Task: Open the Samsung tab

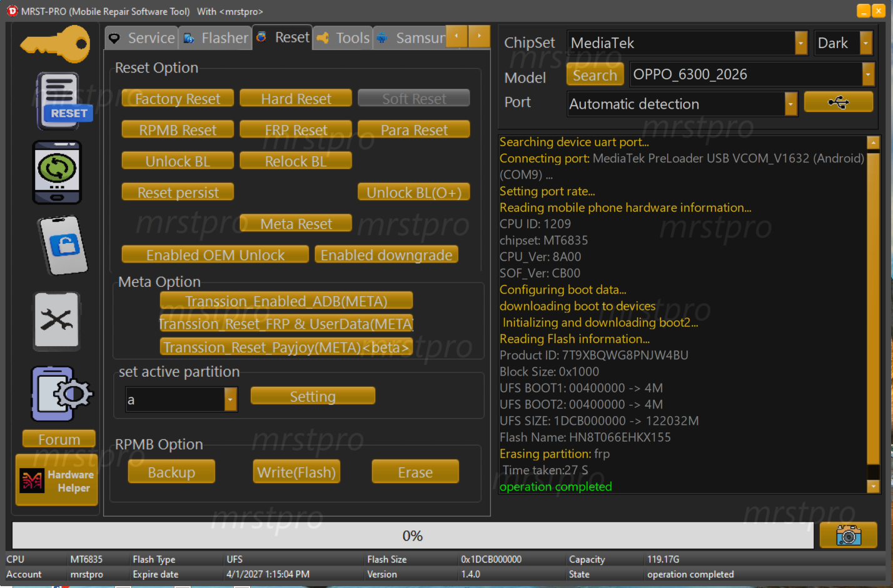Action: click(x=410, y=38)
